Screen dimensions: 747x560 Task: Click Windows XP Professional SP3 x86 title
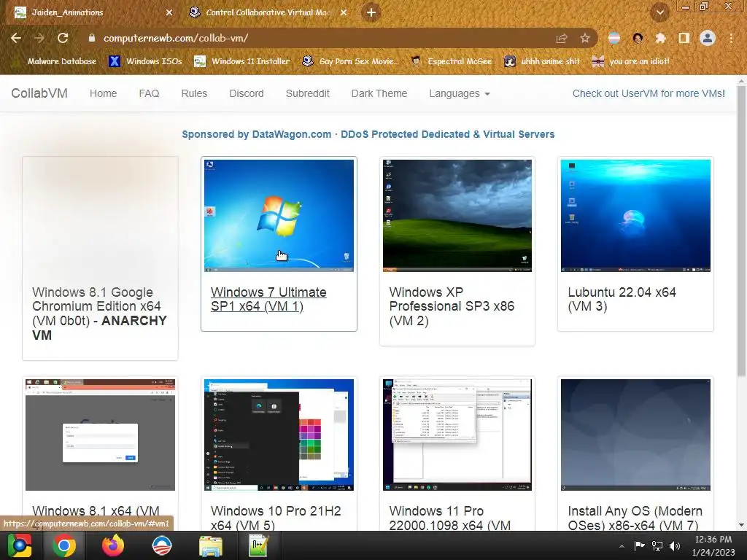[452, 306]
